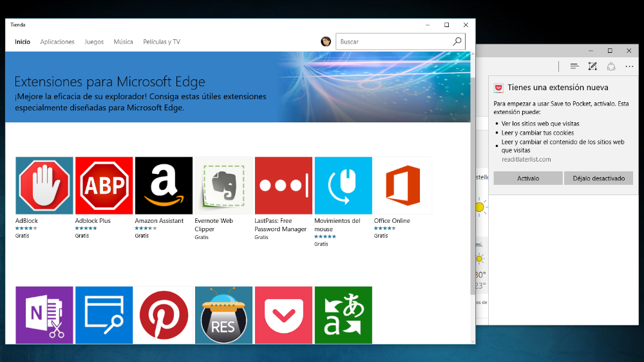Viewport: 644px width, 362px height.
Task: Click the Movimientos del mouse star rating
Action: [325, 236]
